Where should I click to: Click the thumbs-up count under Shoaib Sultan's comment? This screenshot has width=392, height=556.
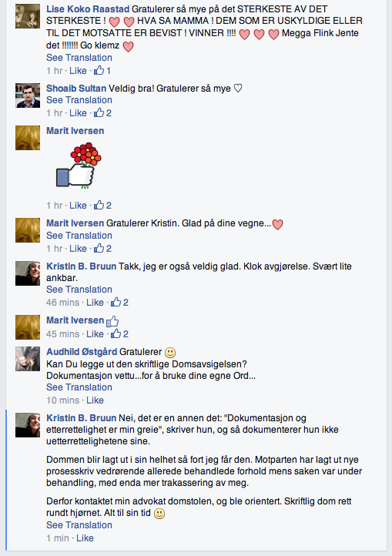click(102, 112)
